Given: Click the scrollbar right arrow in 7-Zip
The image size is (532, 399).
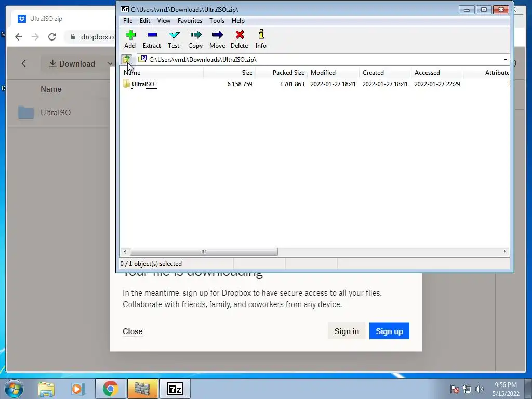Looking at the screenshot, I should coord(504,252).
